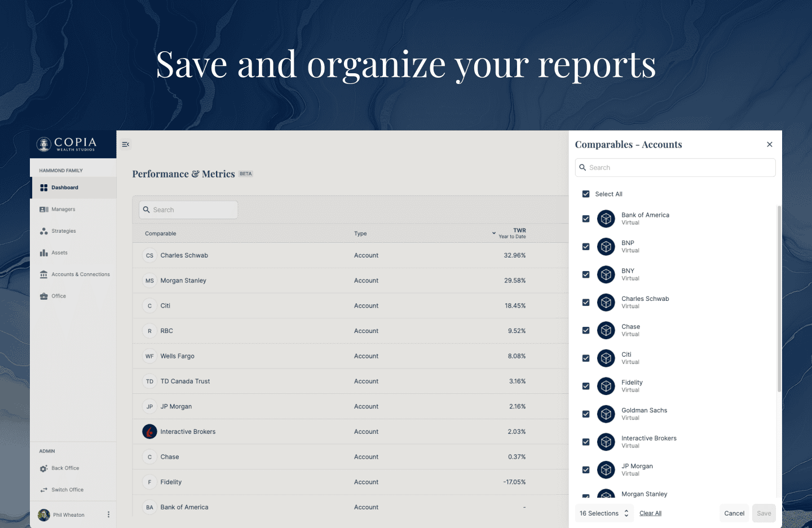Screen dimensions: 812x528
Task: Toggle the Select All checkbox
Action: pos(586,194)
